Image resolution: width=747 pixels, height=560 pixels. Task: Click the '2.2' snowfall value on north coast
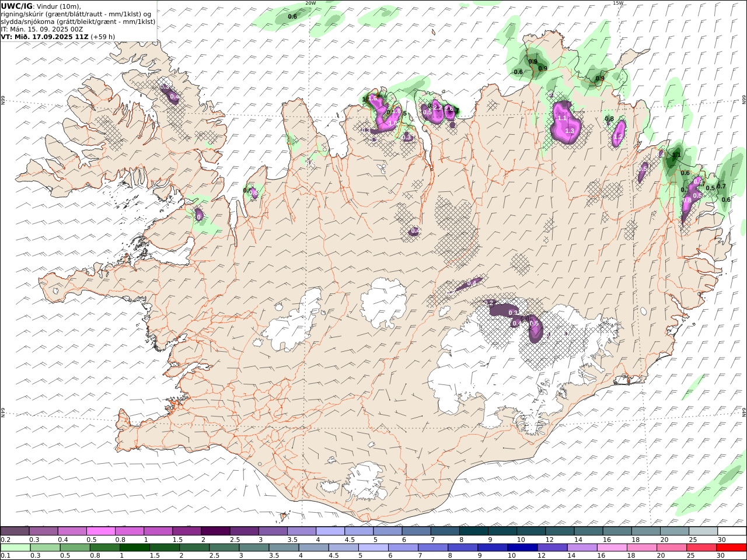click(437, 108)
